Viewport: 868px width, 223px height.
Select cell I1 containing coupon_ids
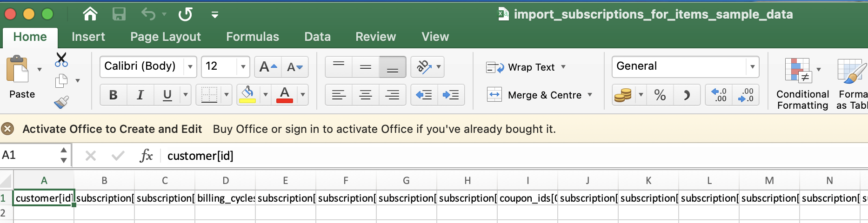pyautogui.click(x=527, y=198)
